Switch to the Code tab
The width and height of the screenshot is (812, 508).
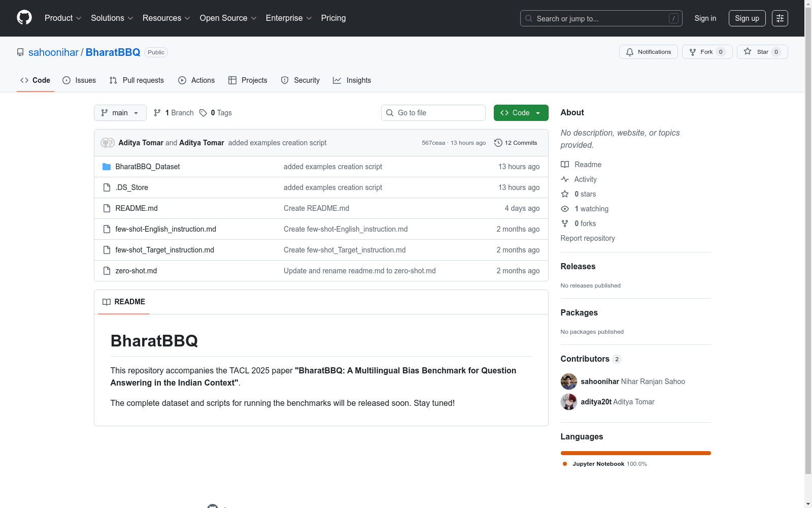pyautogui.click(x=36, y=80)
